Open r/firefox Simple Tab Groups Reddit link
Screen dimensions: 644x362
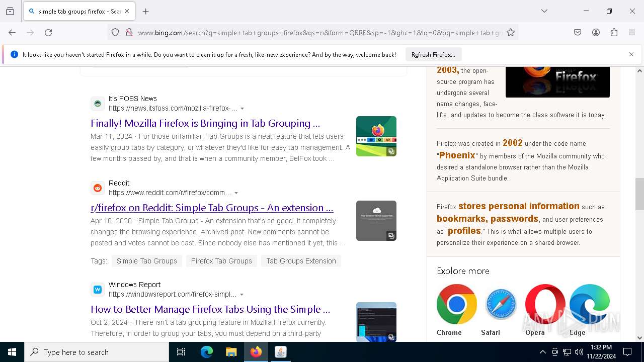click(x=212, y=208)
